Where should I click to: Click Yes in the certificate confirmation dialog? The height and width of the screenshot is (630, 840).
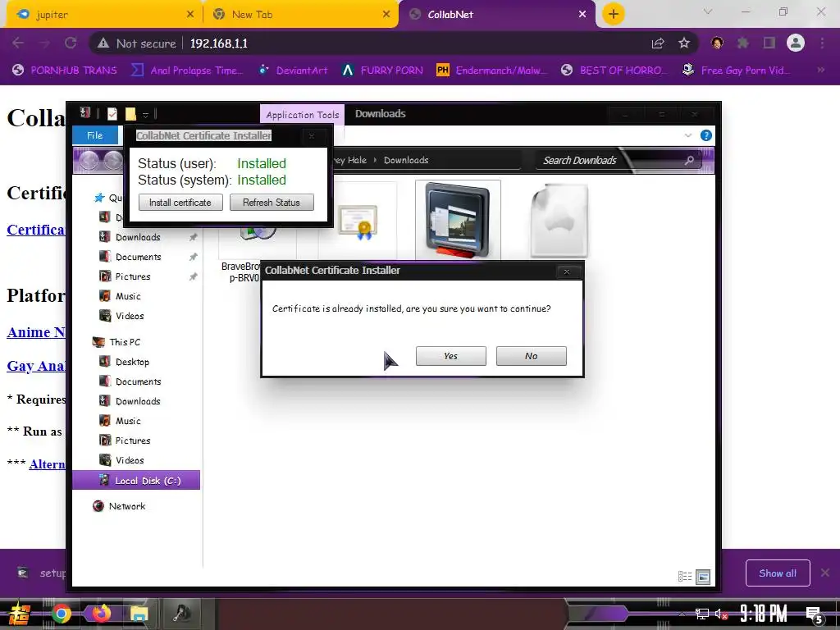click(x=450, y=356)
